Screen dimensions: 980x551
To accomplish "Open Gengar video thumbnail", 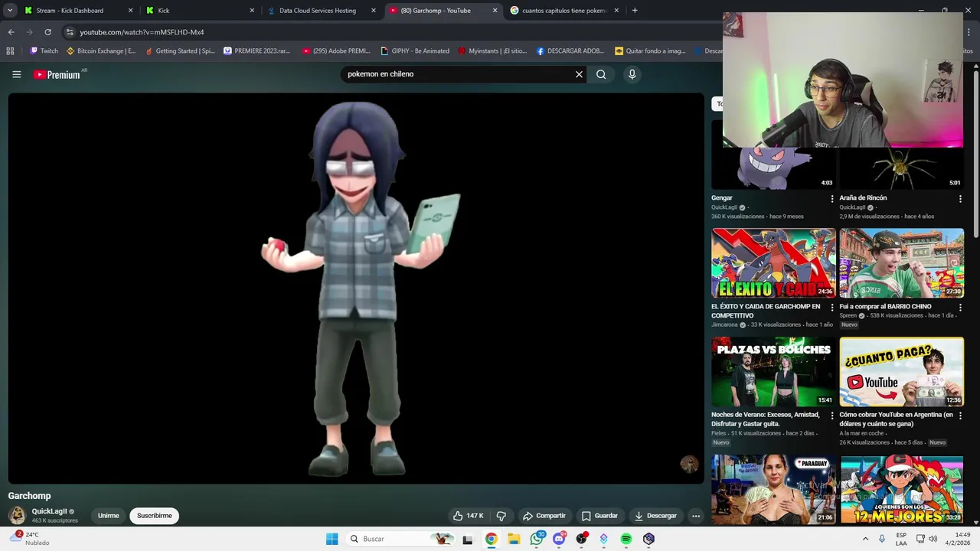I will click(x=773, y=168).
